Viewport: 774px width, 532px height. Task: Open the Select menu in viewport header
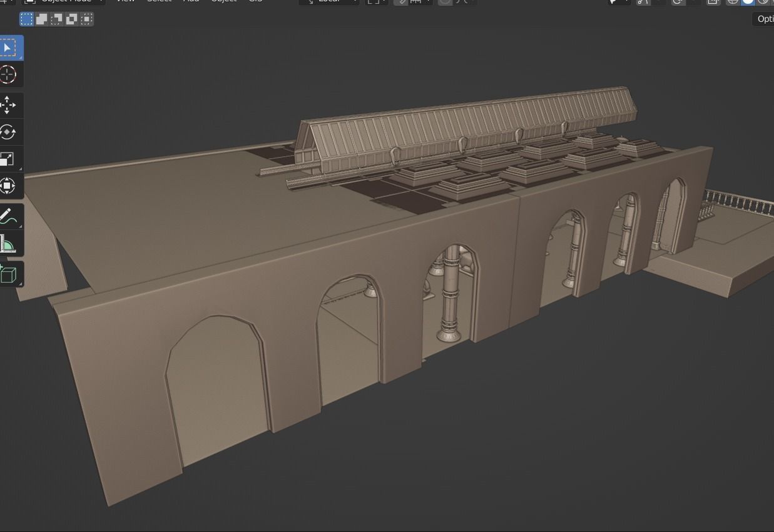point(159,2)
